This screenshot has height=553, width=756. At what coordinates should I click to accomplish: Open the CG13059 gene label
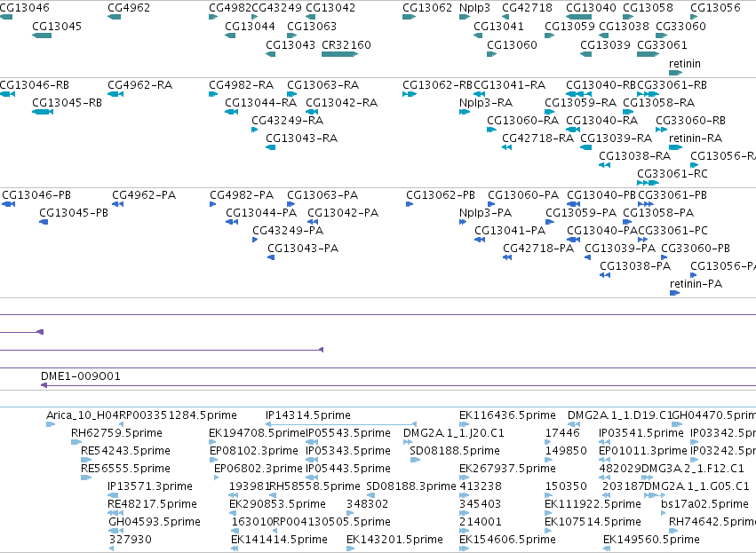coord(570,26)
